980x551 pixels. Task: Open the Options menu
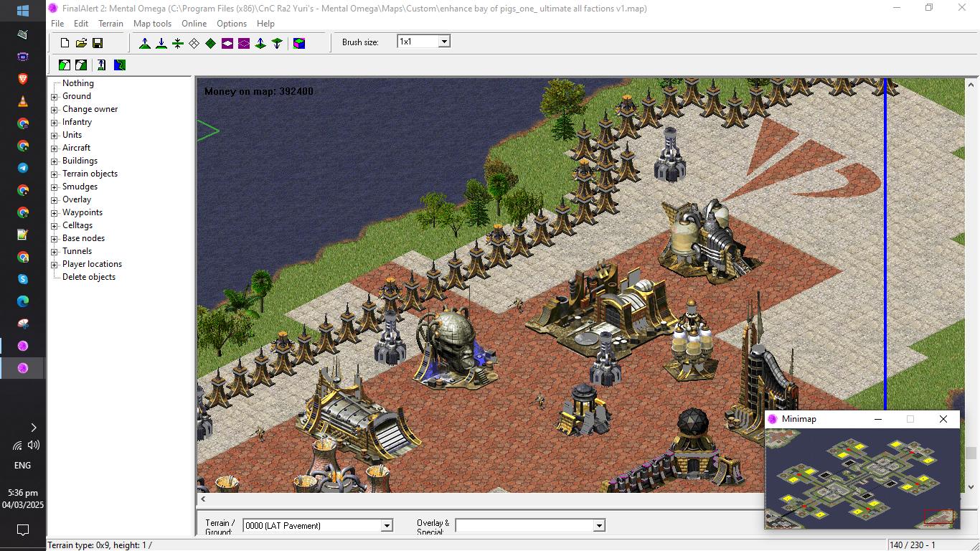pos(232,24)
